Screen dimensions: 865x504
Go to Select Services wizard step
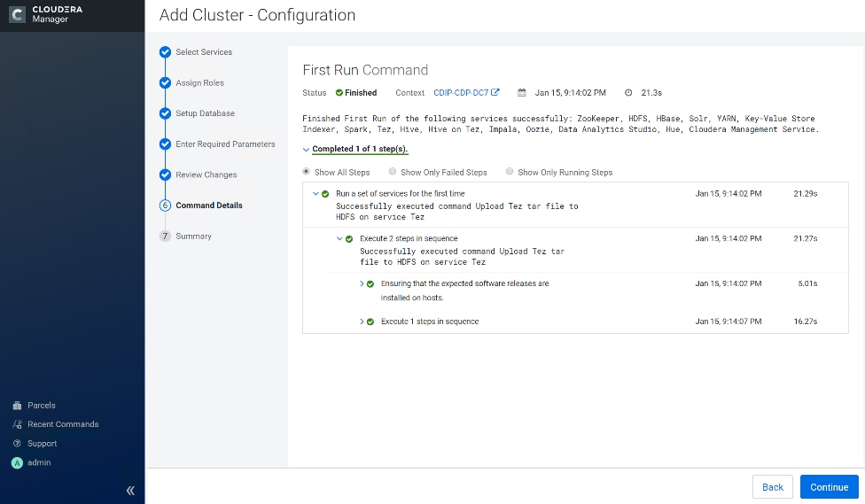(204, 52)
